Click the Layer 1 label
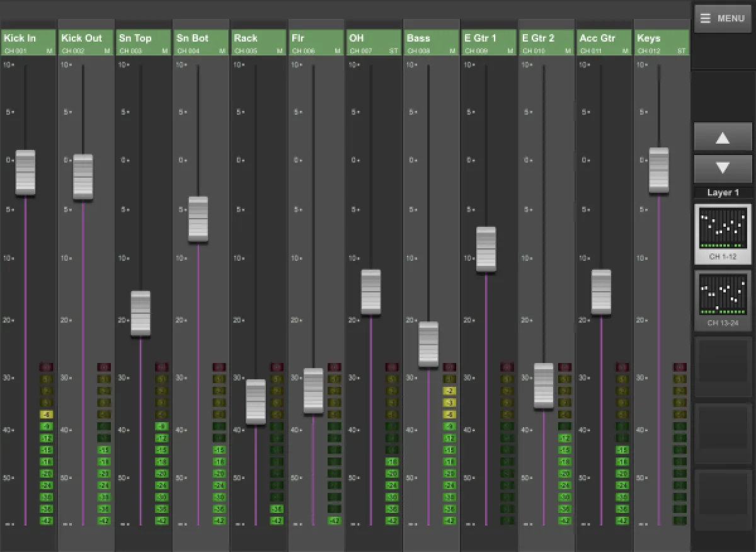The width and height of the screenshot is (756, 552). tap(723, 193)
